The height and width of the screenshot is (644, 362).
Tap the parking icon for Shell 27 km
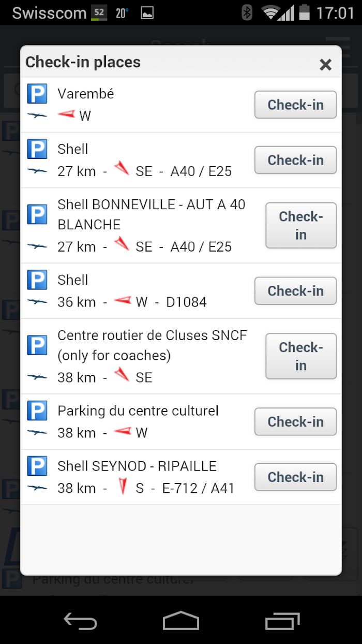[x=37, y=149]
